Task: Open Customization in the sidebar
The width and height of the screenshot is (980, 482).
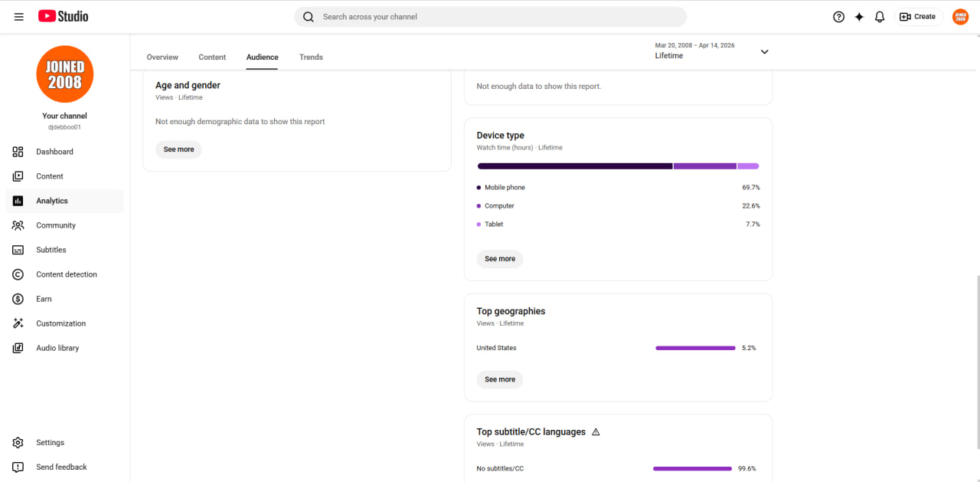Action: click(64, 323)
